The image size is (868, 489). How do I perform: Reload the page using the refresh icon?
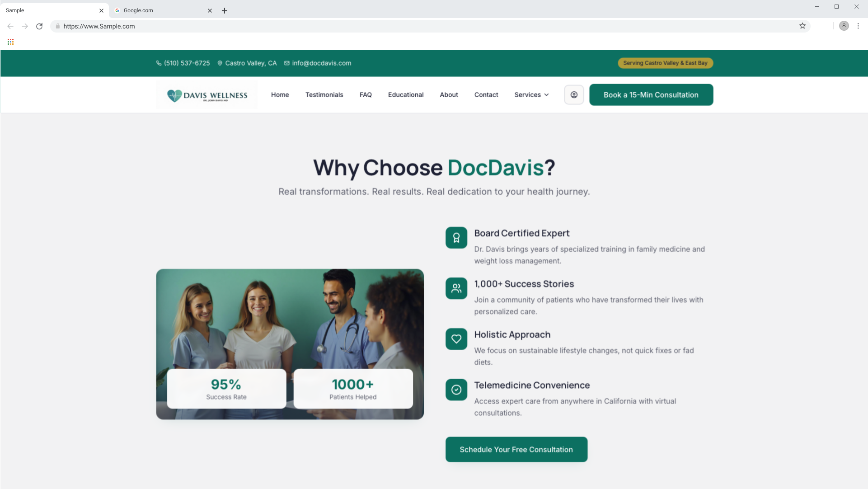pyautogui.click(x=39, y=26)
